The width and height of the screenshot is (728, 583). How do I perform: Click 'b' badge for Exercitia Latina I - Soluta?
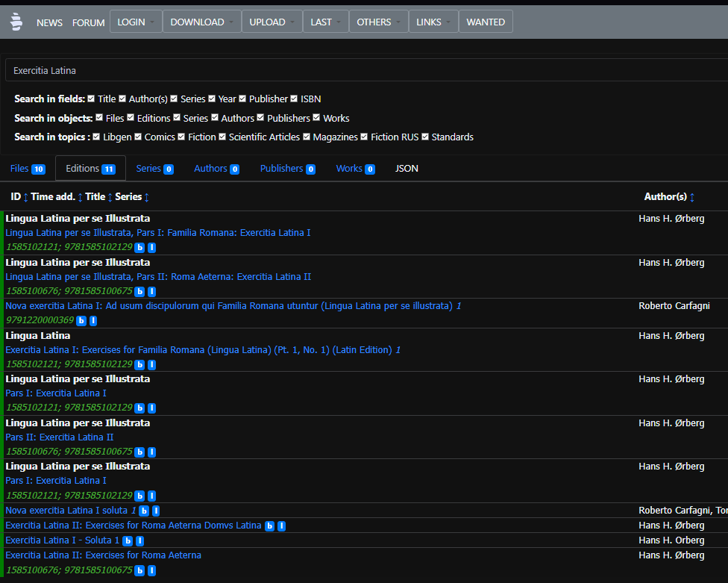point(128,540)
